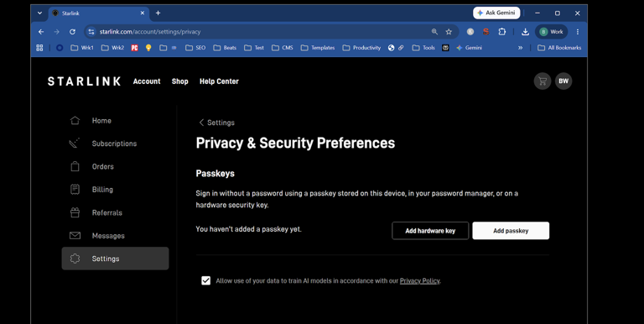This screenshot has height=324, width=644.
Task: Select Settings in the sidebar
Action: coord(115,259)
